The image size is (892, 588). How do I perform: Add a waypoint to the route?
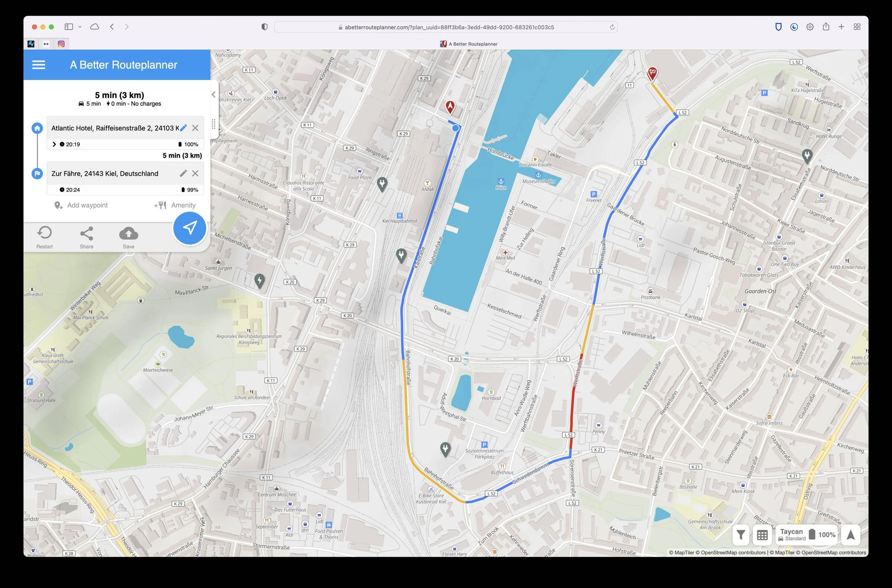pyautogui.click(x=81, y=205)
